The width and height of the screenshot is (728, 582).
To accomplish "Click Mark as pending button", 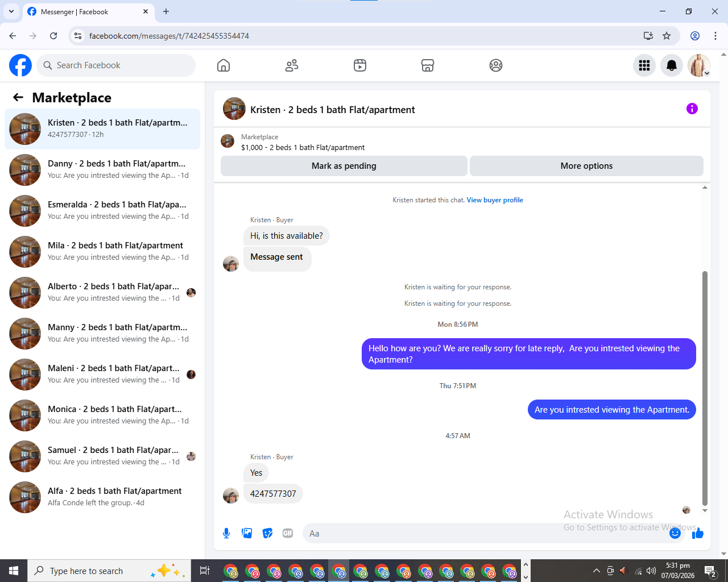I will coord(344,166).
